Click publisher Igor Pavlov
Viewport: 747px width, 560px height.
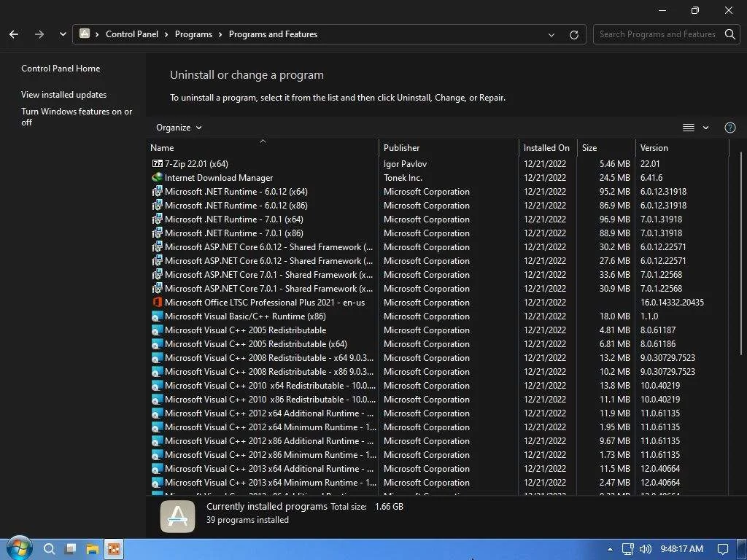[405, 164]
